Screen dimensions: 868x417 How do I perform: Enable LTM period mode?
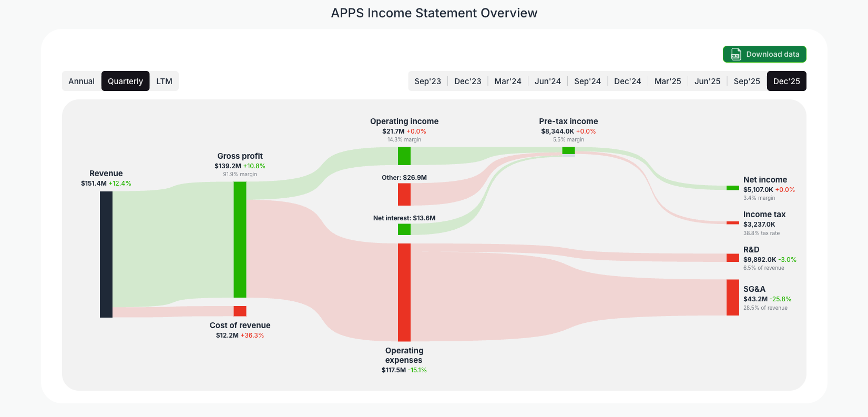click(x=164, y=81)
